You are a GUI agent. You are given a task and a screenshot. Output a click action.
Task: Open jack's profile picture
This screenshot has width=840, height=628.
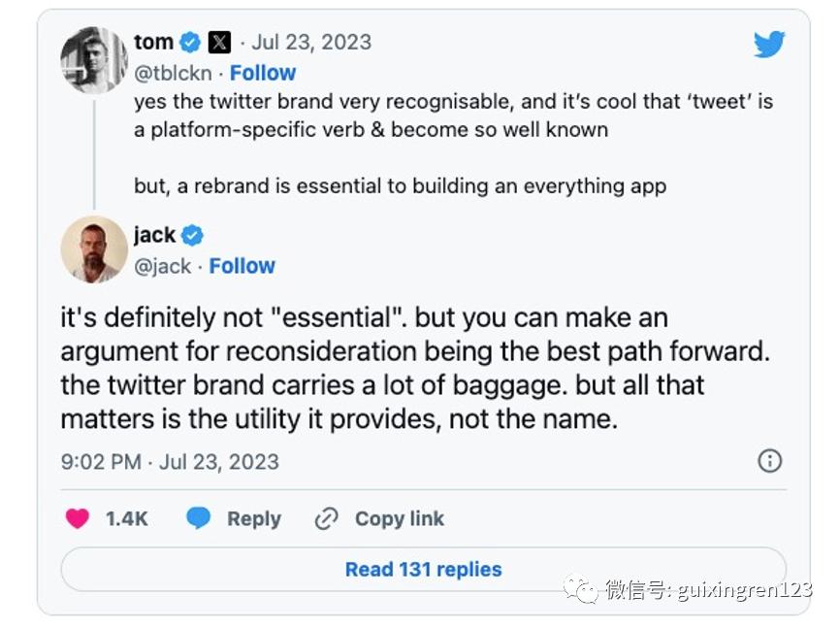click(x=94, y=249)
